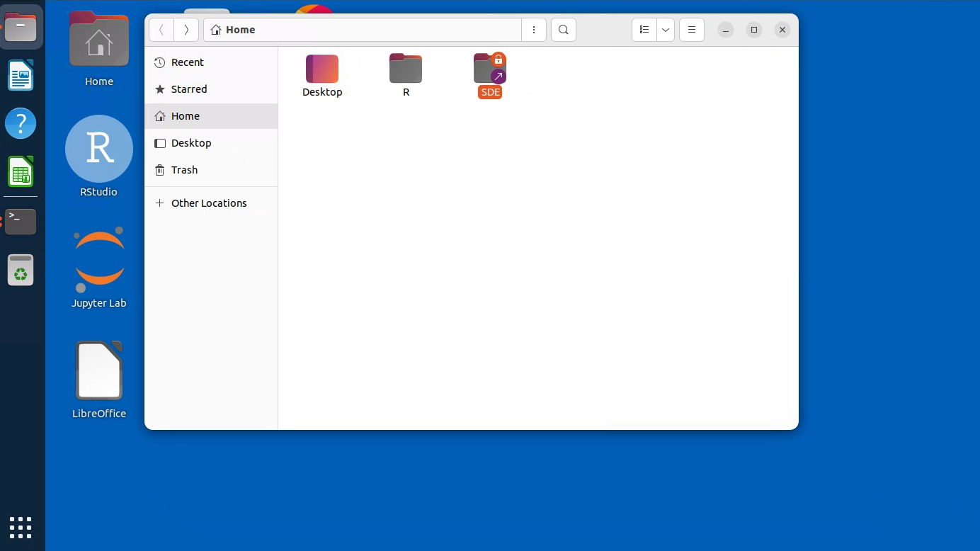Click the back navigation arrow
The height and width of the screenshot is (551, 980).
pos(161,30)
